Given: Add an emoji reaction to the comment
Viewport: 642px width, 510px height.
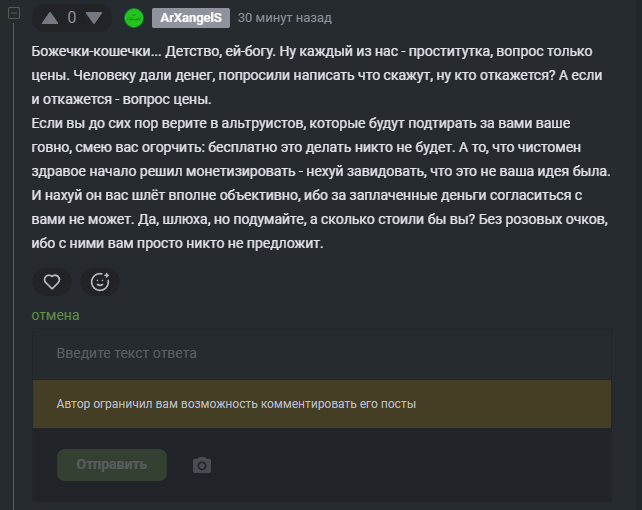Looking at the screenshot, I should pos(100,282).
